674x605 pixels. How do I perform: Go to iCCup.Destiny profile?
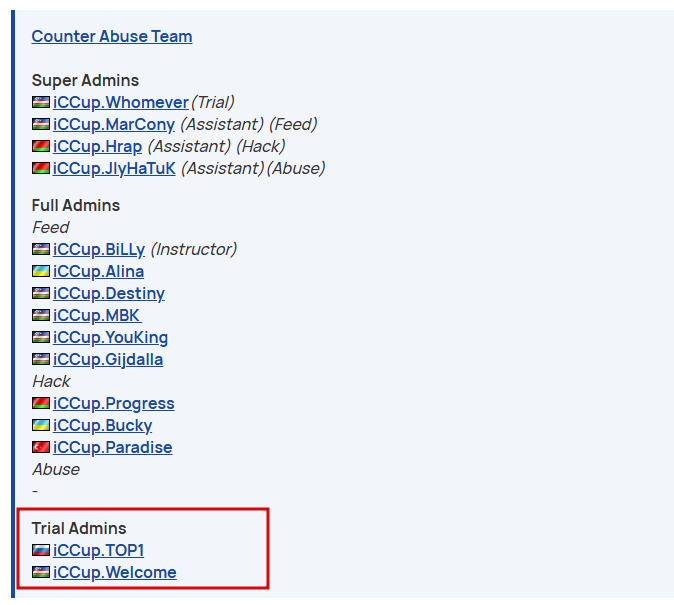click(x=109, y=293)
